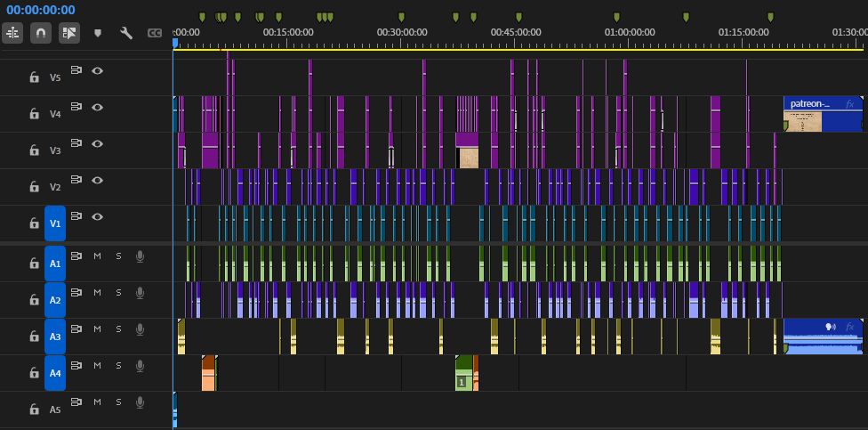Toggle track lock for V5
The width and height of the screenshot is (868, 430).
[x=34, y=77]
